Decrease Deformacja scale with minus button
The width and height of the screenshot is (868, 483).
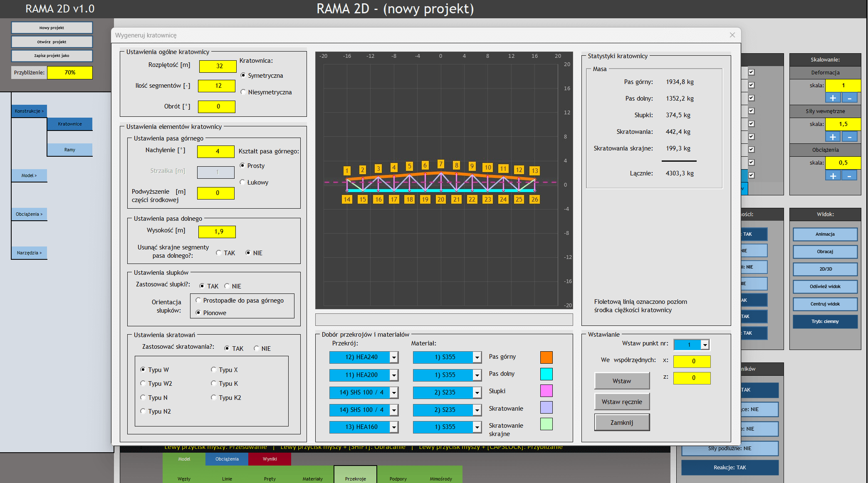click(849, 98)
